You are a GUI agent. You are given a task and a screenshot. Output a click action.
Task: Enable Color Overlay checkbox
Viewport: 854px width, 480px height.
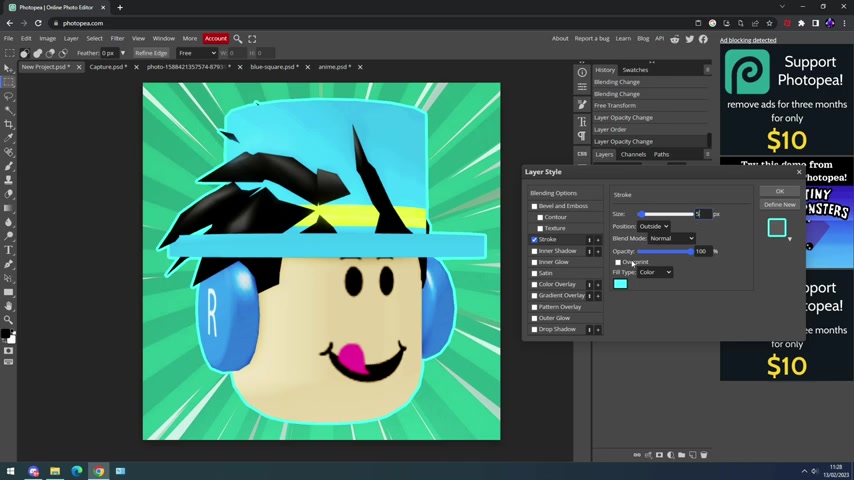[x=534, y=284]
